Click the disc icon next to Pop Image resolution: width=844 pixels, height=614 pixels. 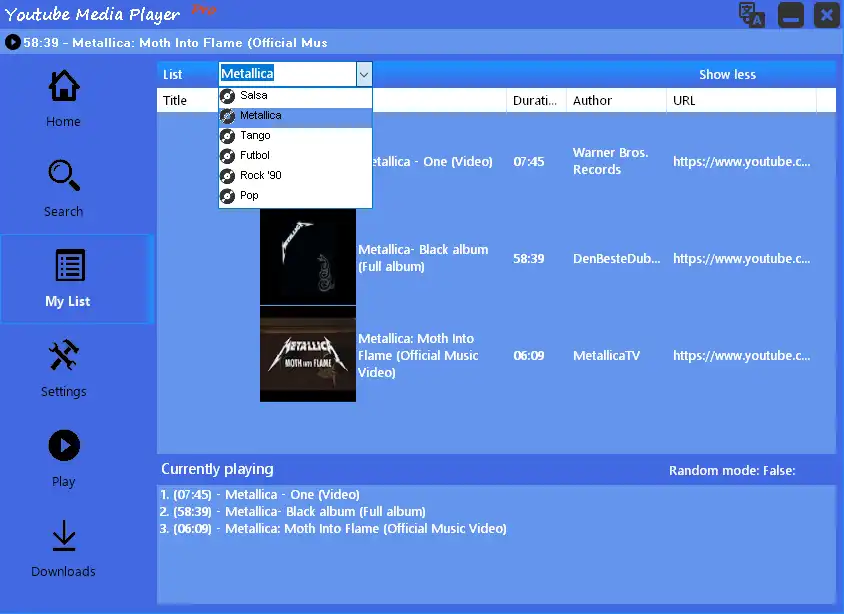coord(228,196)
